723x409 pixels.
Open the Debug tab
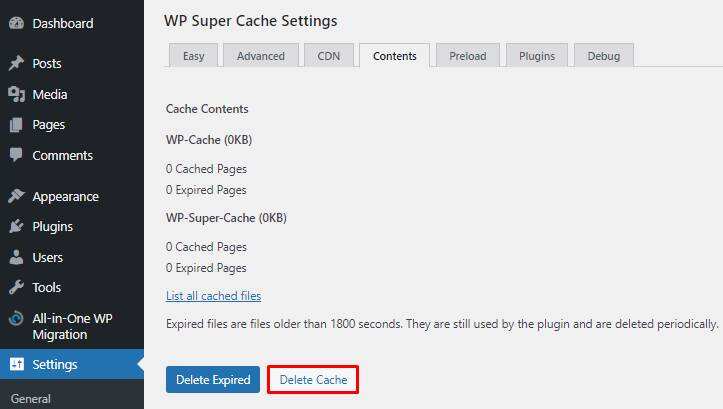point(603,56)
